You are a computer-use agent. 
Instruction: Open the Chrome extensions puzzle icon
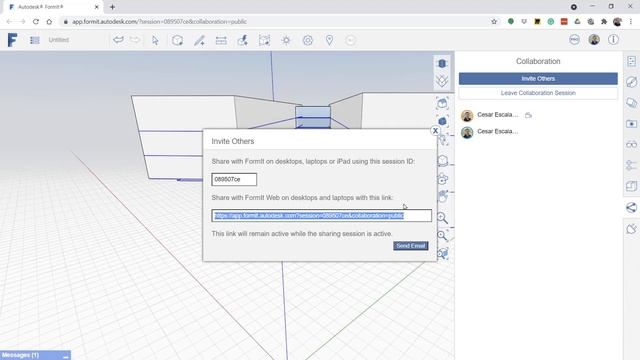click(x=604, y=22)
